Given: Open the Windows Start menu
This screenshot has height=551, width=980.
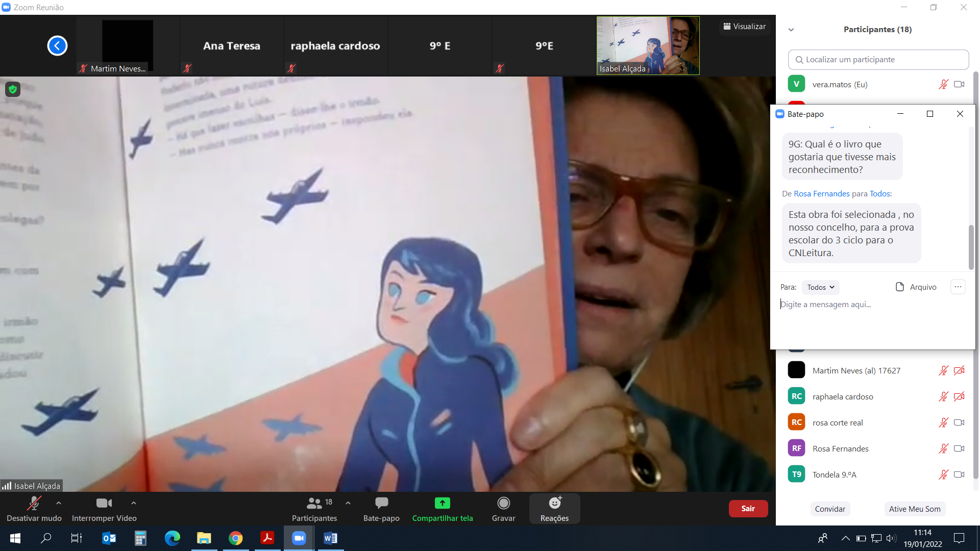Looking at the screenshot, I should point(15,538).
